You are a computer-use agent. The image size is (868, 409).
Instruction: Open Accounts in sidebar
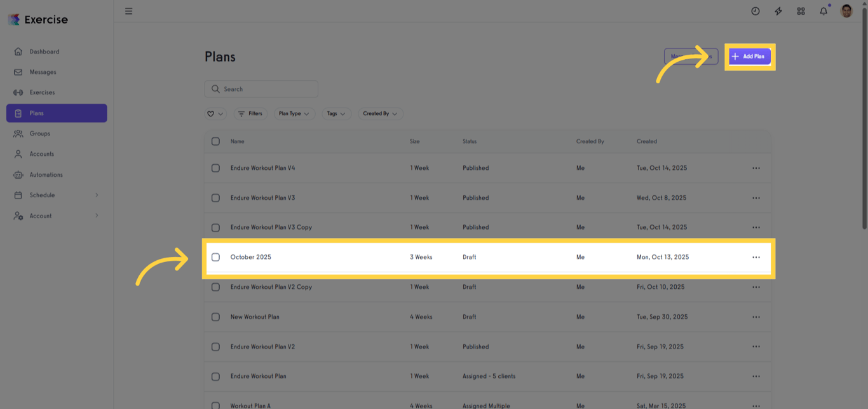point(57,154)
